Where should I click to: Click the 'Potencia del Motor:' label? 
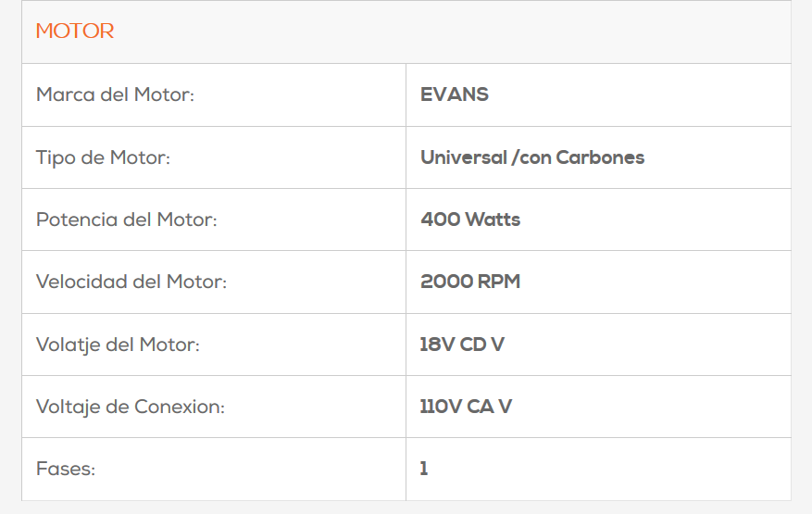tap(126, 219)
